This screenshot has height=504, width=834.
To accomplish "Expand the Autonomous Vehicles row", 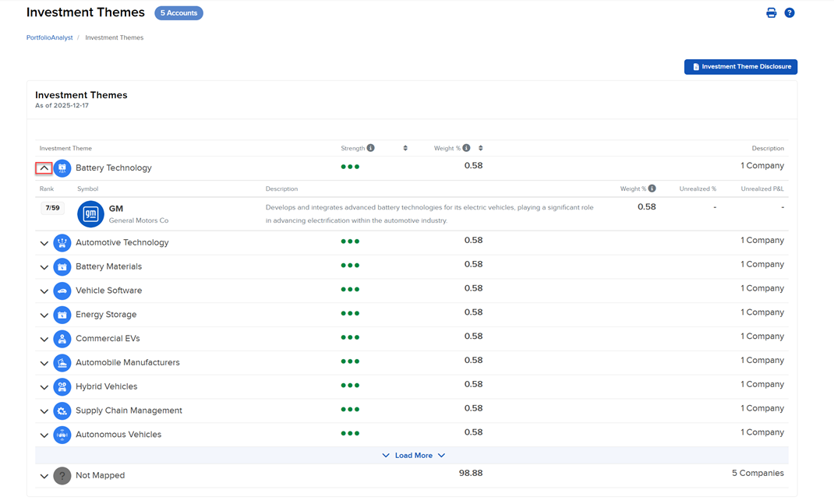I will (x=44, y=435).
